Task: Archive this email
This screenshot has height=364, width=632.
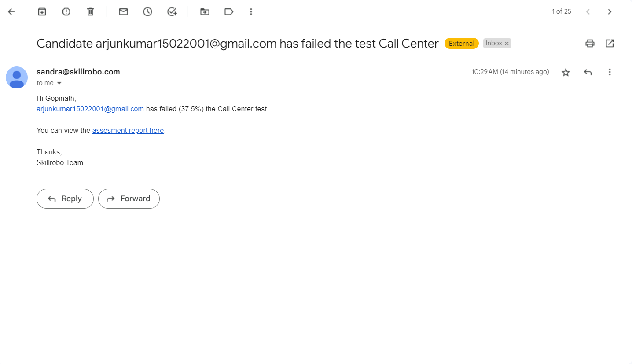Action: tap(42, 12)
